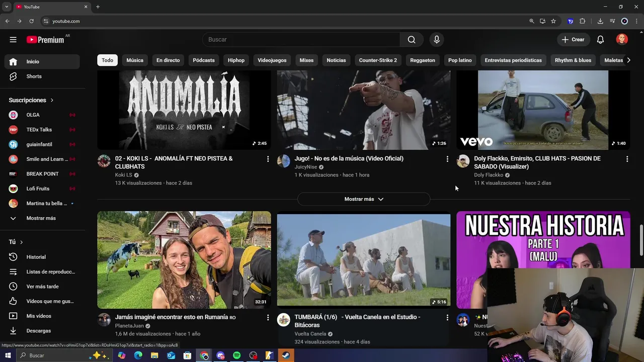Select the Todo filter chip
The image size is (644, 362).
point(108,60)
